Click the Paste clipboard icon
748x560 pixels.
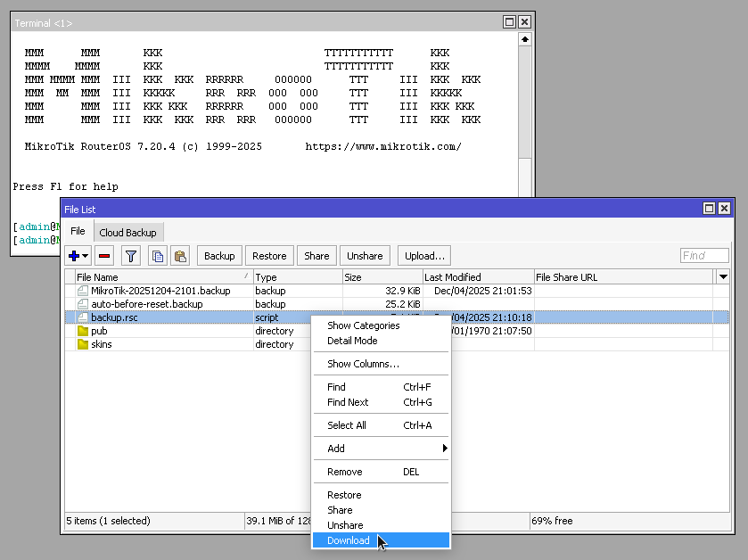[x=180, y=256]
